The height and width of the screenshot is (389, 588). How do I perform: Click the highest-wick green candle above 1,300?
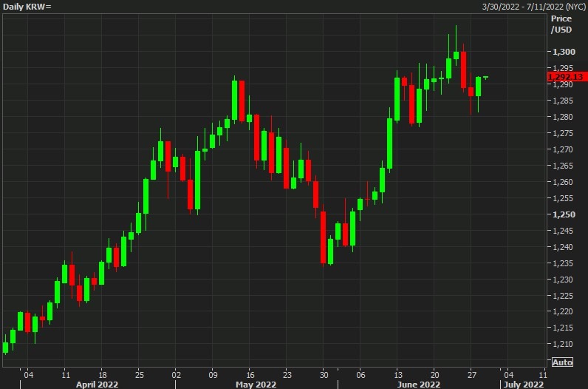[456, 55]
